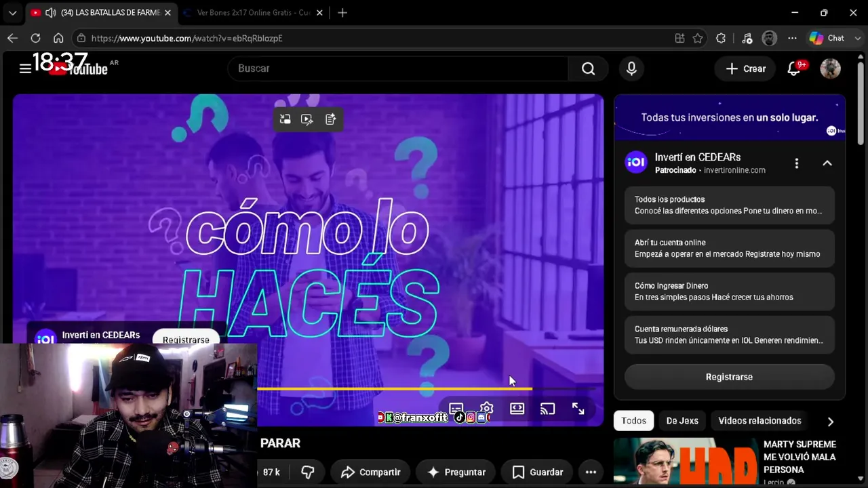This screenshot has width=868, height=488.
Task: Click the YouTube search field
Action: (398, 68)
